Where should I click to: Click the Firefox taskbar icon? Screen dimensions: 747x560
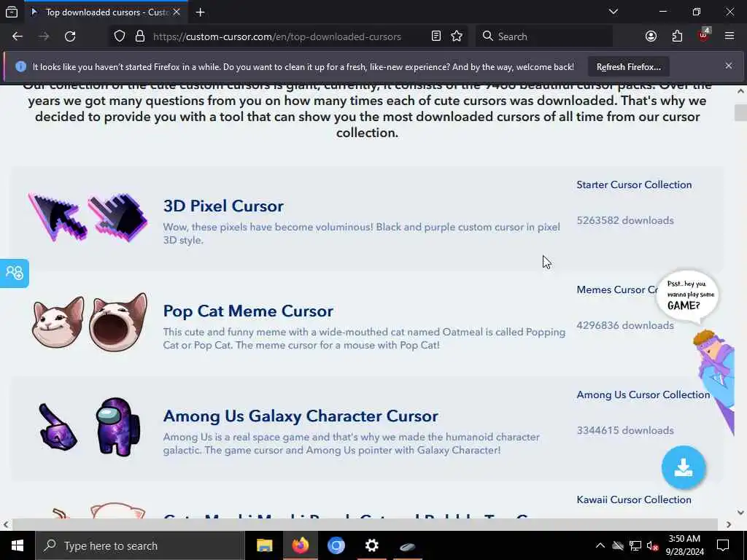click(300, 545)
